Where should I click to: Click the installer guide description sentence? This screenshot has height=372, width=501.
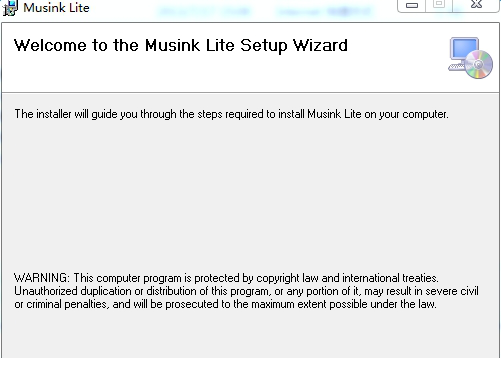coord(231,114)
